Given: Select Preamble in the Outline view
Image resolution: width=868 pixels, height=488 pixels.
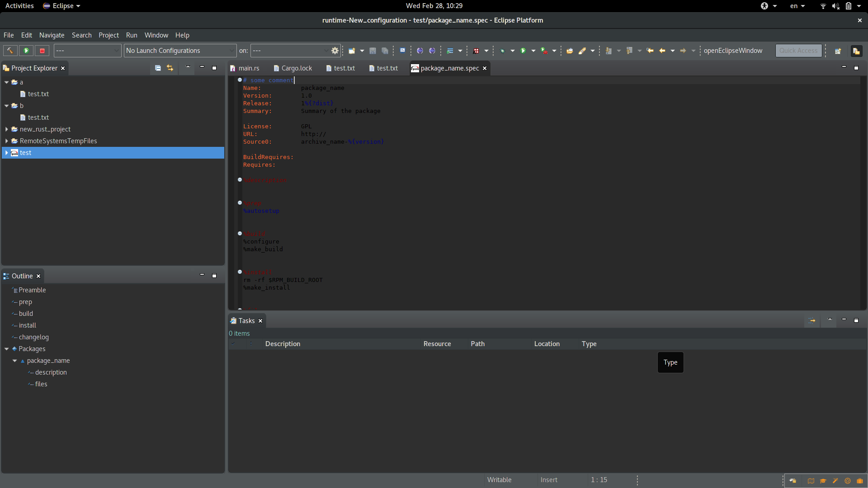Looking at the screenshot, I should [32, 290].
